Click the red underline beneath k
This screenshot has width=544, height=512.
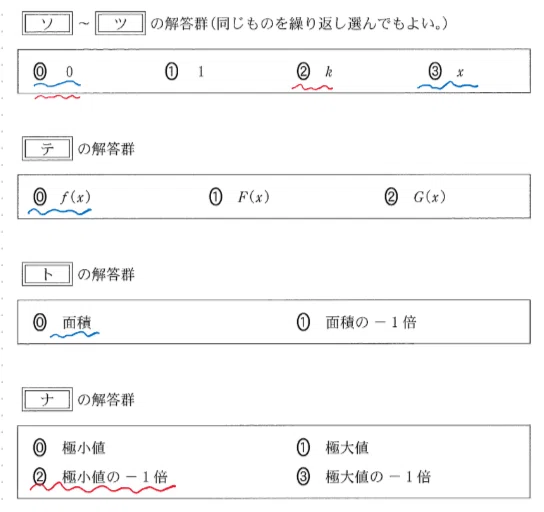312,87
